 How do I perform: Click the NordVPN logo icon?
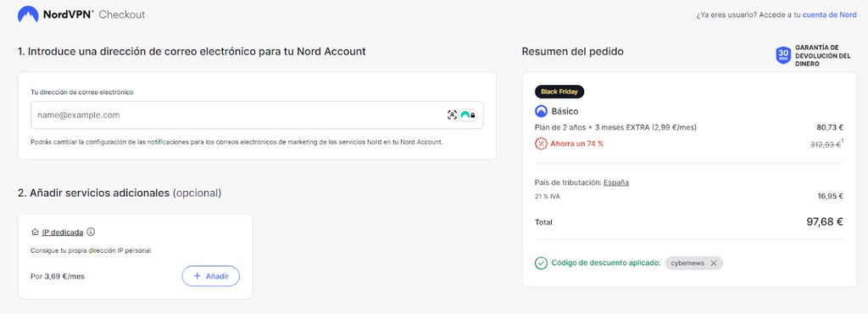pos(28,14)
